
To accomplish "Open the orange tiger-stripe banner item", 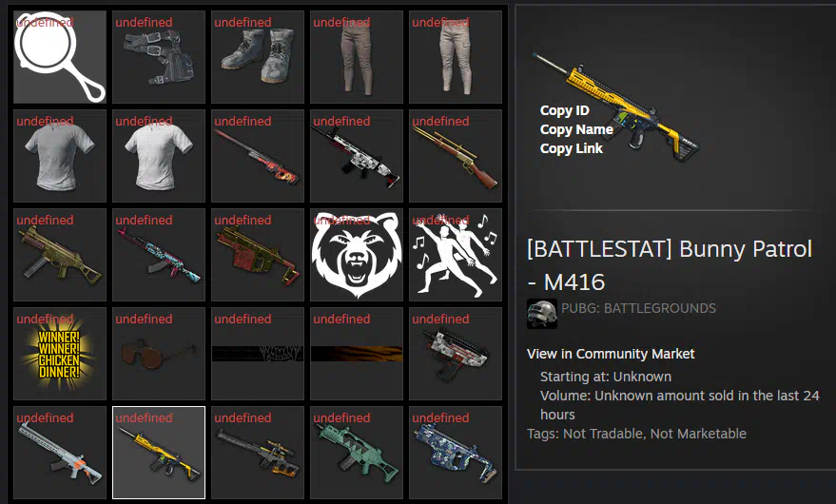I will 356,354.
